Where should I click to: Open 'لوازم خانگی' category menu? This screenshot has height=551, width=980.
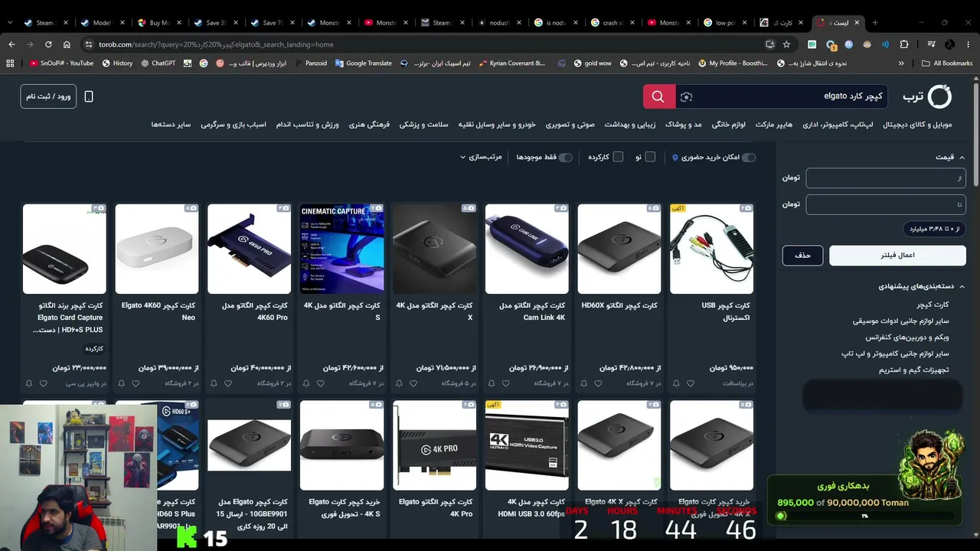click(728, 125)
